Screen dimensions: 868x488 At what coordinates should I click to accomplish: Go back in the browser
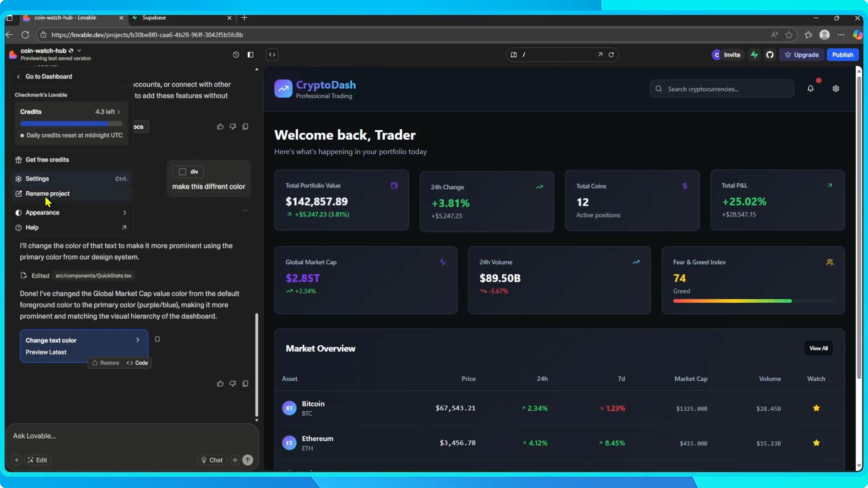point(9,35)
